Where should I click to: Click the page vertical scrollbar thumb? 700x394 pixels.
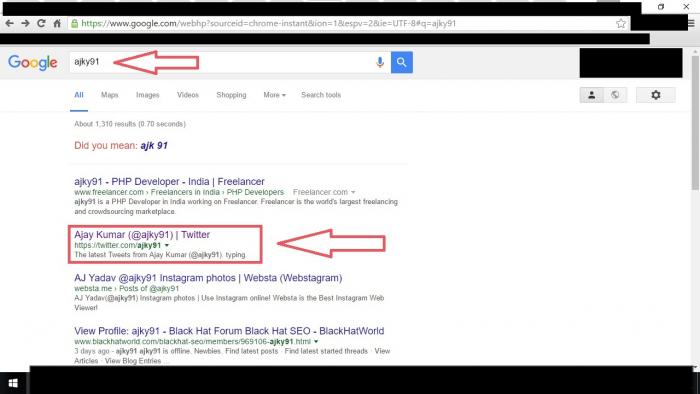(x=695, y=123)
